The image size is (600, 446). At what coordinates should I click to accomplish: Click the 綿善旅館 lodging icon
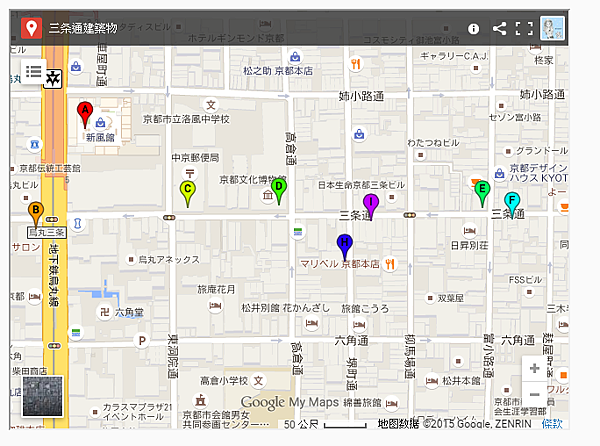click(392, 404)
